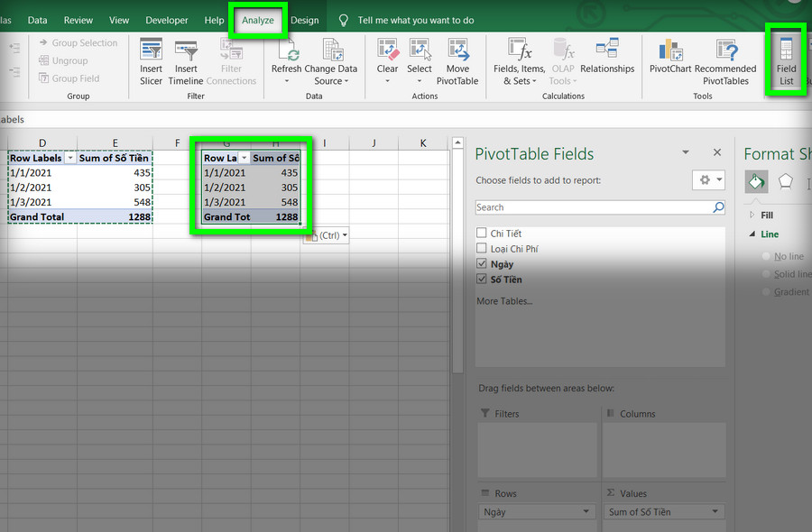Open Change Data Source

(331, 61)
